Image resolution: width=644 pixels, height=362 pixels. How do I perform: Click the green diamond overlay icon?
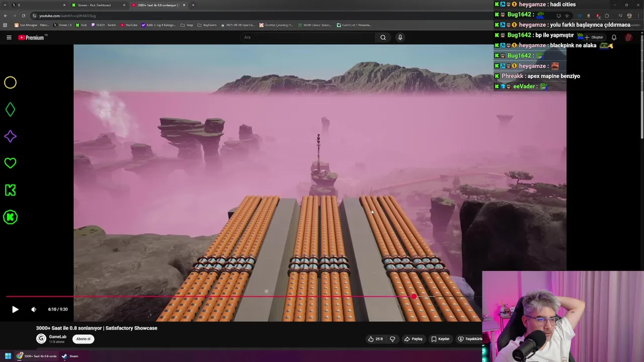click(10, 110)
